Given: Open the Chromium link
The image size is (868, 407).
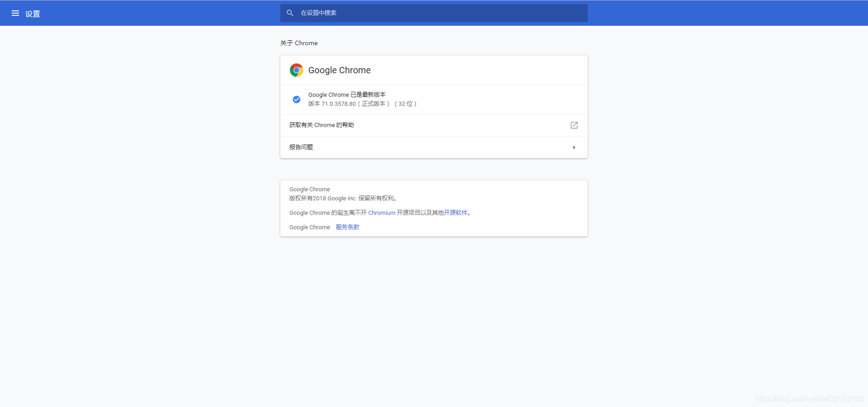Looking at the screenshot, I should click(x=382, y=213).
